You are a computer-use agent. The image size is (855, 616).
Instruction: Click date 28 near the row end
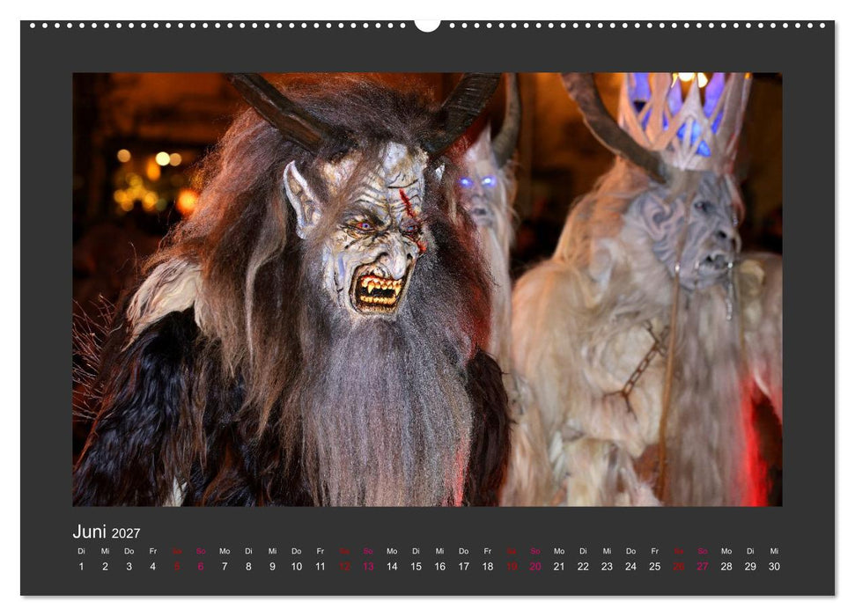tap(726, 567)
